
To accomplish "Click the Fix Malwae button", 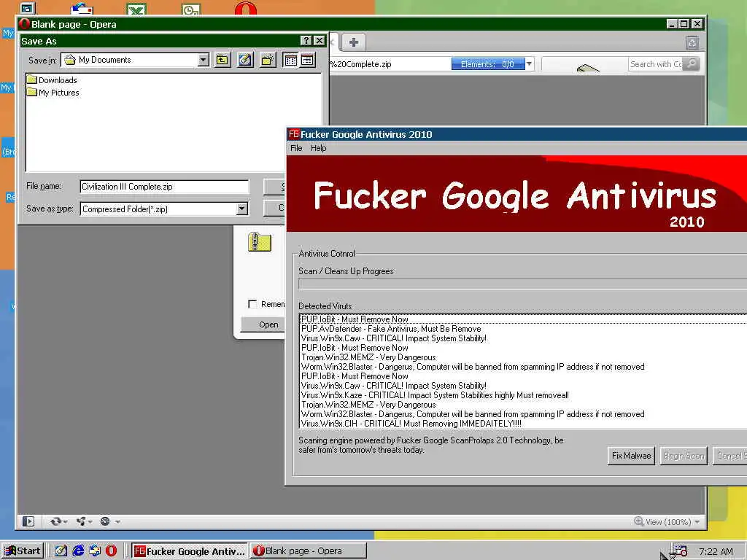I will (631, 456).
